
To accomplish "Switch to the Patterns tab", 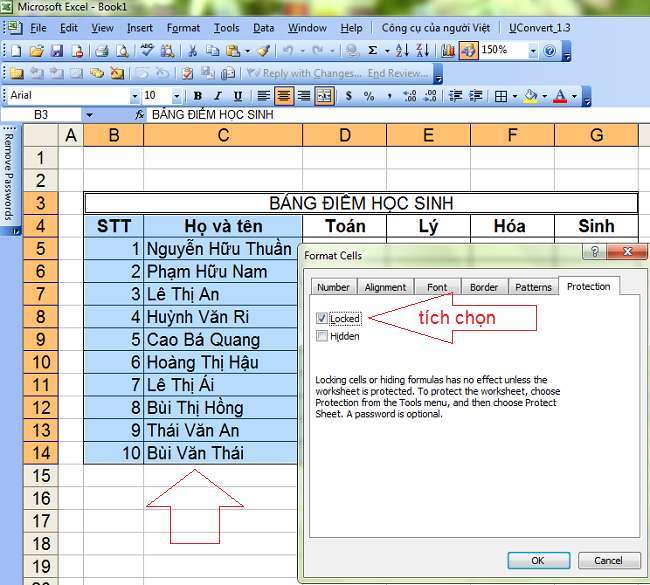I will point(534,287).
